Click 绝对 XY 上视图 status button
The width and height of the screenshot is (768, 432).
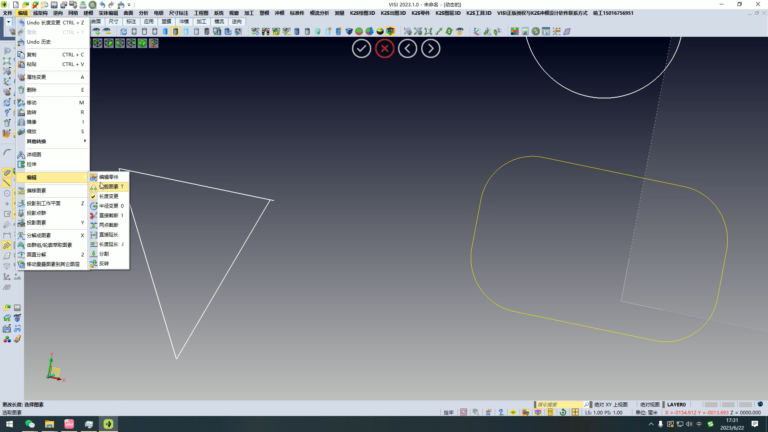[x=611, y=405]
